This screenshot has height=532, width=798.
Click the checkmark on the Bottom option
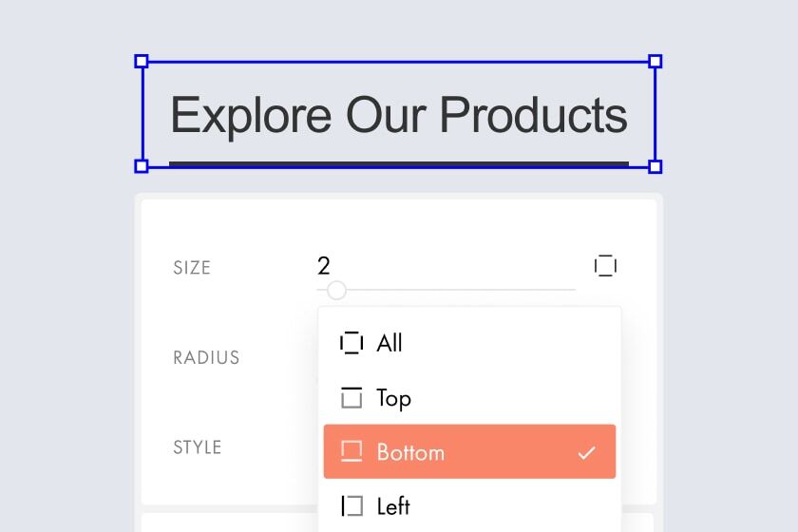(586, 452)
